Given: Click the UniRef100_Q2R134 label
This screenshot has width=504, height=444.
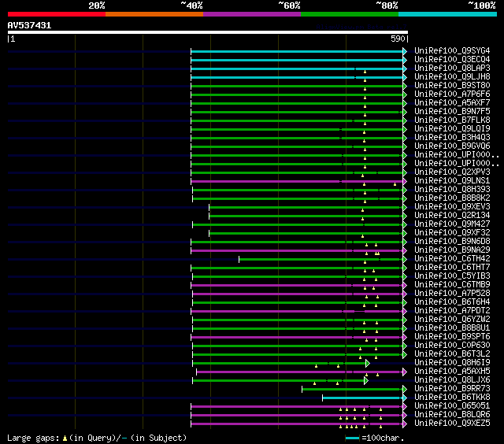Looking at the screenshot, I should click(x=452, y=216).
